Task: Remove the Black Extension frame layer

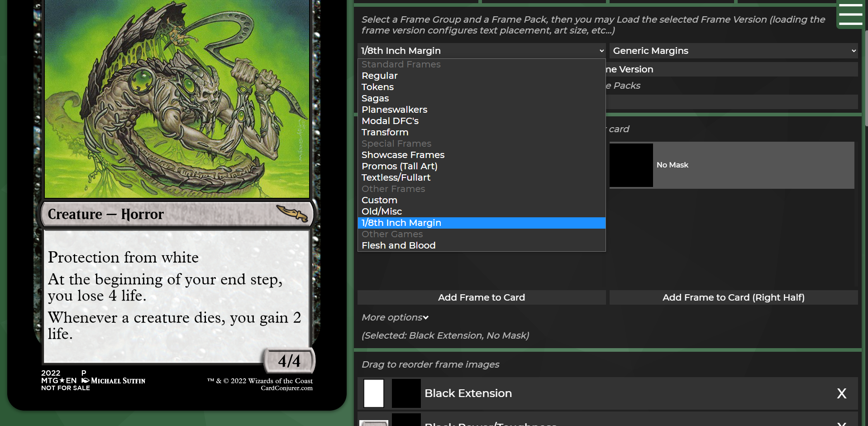Action: [842, 393]
